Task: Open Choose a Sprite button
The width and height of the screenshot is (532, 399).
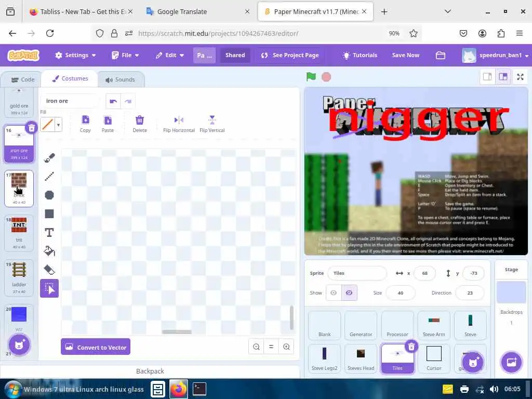Action: tap(473, 362)
